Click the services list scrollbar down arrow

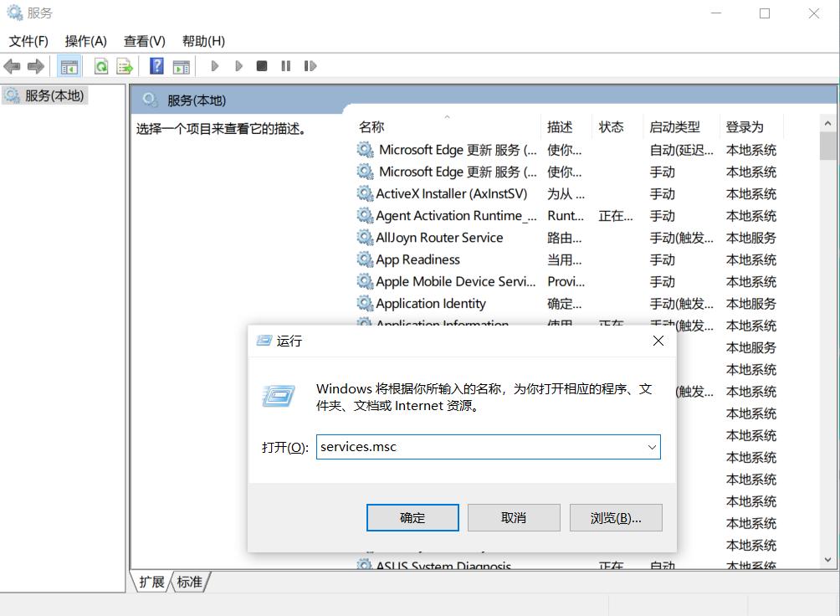(x=827, y=560)
